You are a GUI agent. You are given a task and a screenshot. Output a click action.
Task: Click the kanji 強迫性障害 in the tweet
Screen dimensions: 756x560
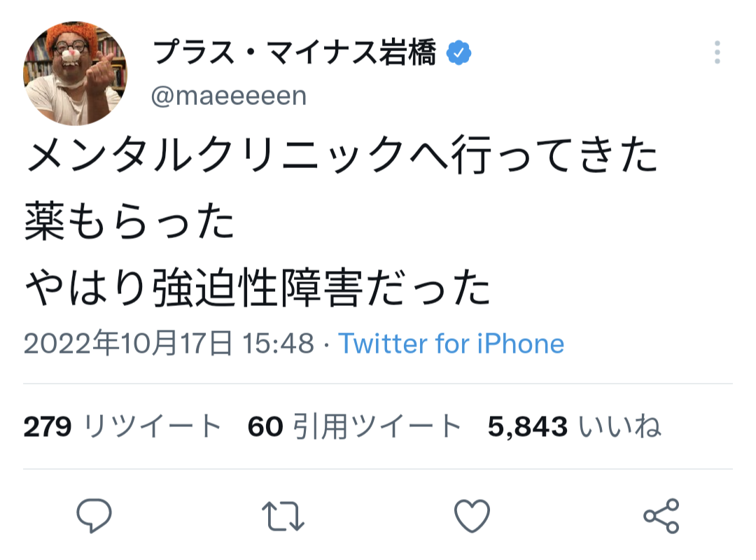pyautogui.click(x=258, y=288)
